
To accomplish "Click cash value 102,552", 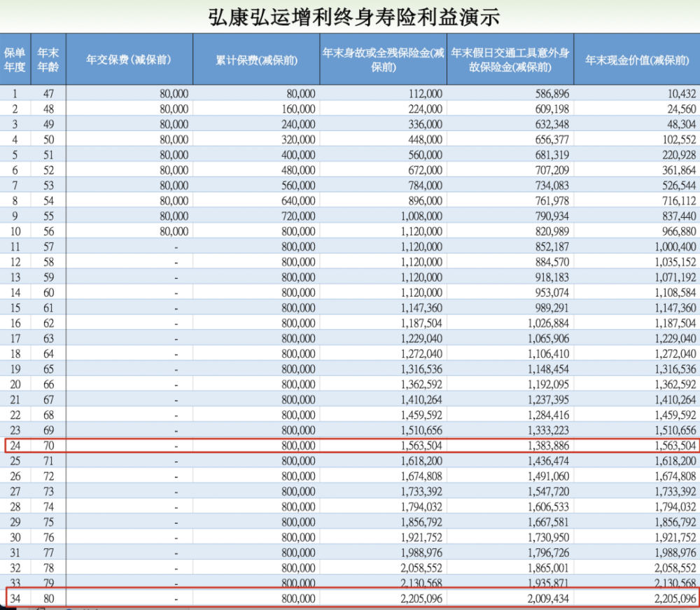I will click(680, 140).
